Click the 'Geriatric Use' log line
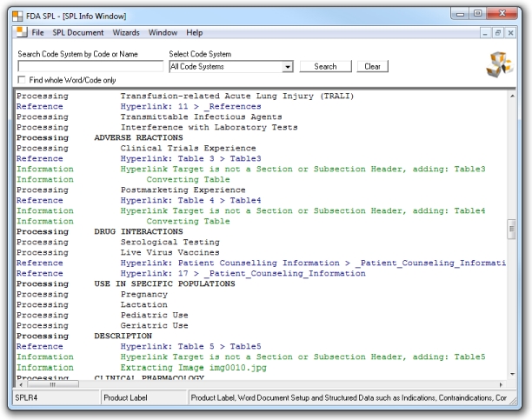The width and height of the screenshot is (532, 420). pyautogui.click(x=155, y=325)
